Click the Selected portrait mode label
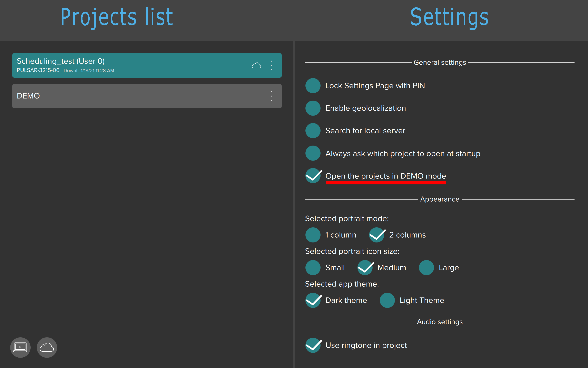Screen dimensions: 588x368 [347, 219]
